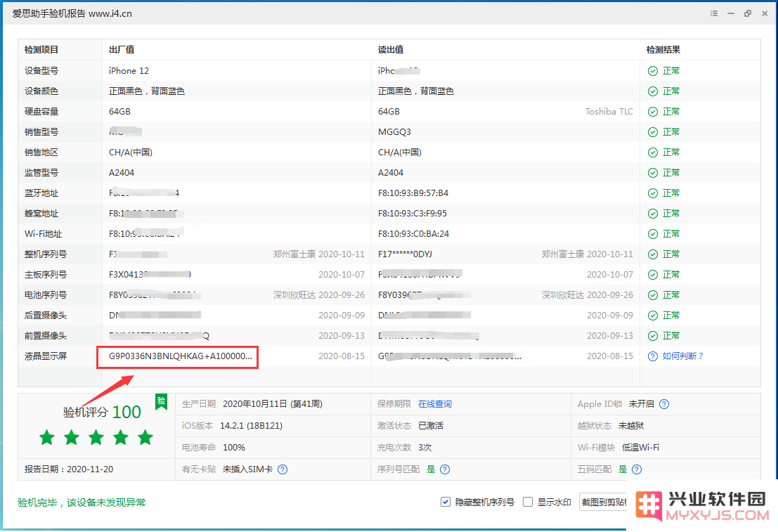
Task: Click the green check icon in Wi-Fi地址 row
Action: pos(653,234)
